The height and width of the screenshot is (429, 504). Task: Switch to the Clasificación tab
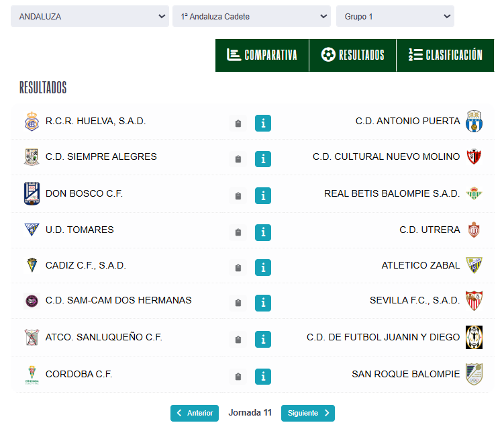pyautogui.click(x=445, y=55)
